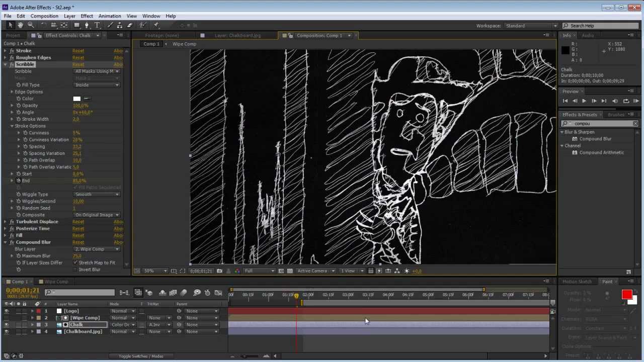This screenshot has height=362, width=644.
Task: Toggle Turbulent Displace fx switch
Action: [x=12, y=222]
